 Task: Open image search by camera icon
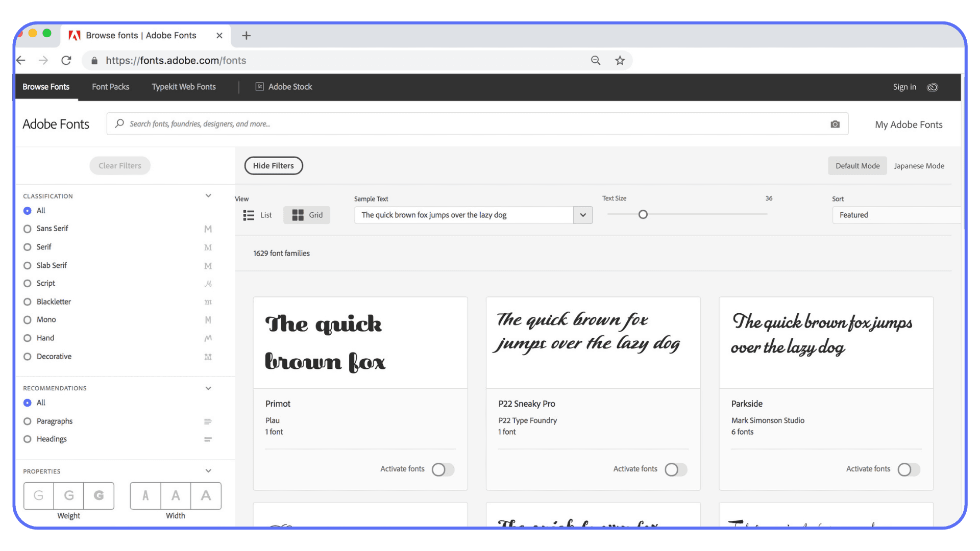pos(835,124)
